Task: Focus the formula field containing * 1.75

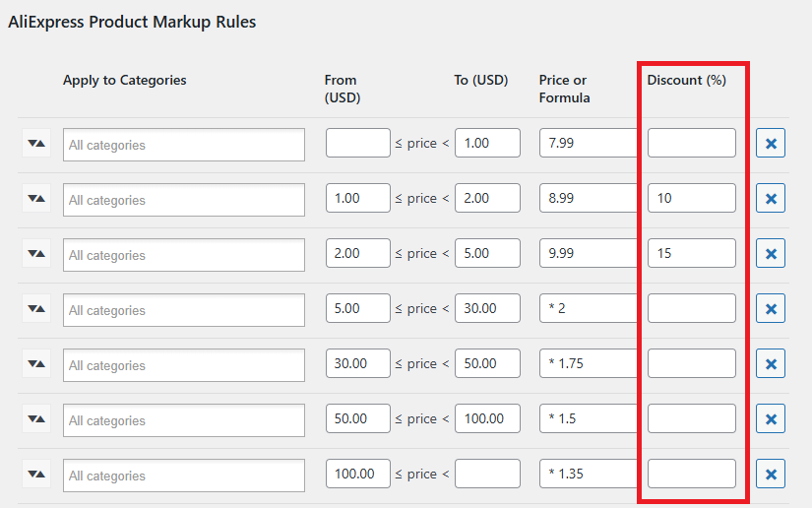Action: tap(589, 363)
